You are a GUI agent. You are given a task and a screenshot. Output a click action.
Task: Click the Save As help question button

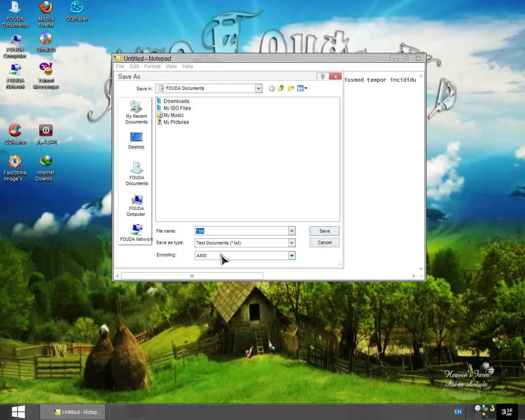[x=322, y=77]
